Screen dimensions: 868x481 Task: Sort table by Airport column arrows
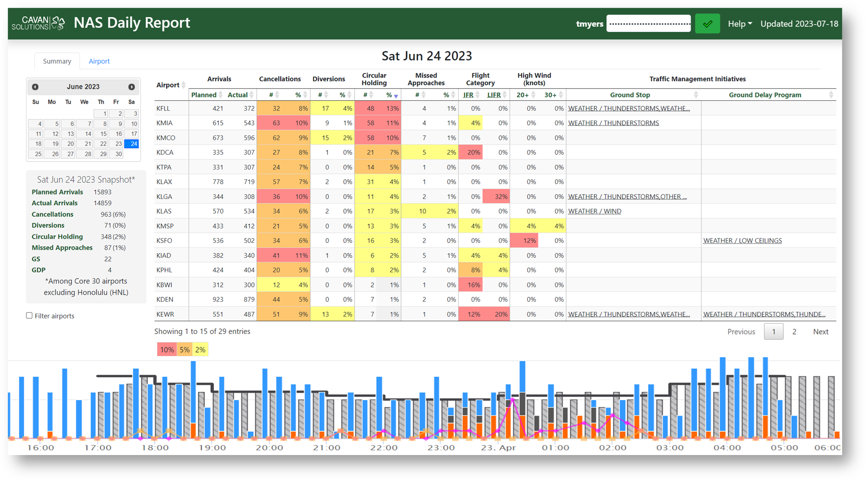[x=184, y=85]
